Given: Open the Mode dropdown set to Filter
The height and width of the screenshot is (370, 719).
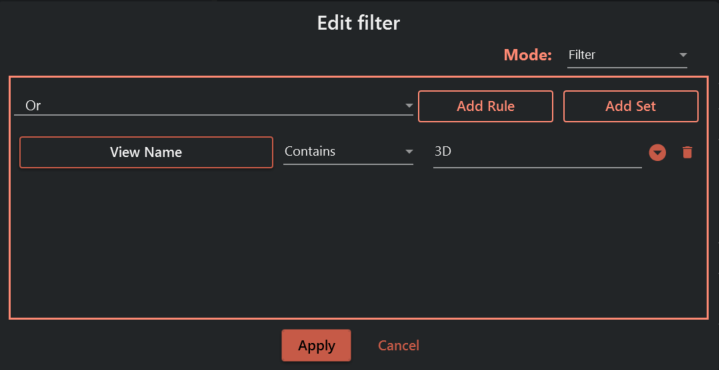Looking at the screenshot, I should [627, 55].
